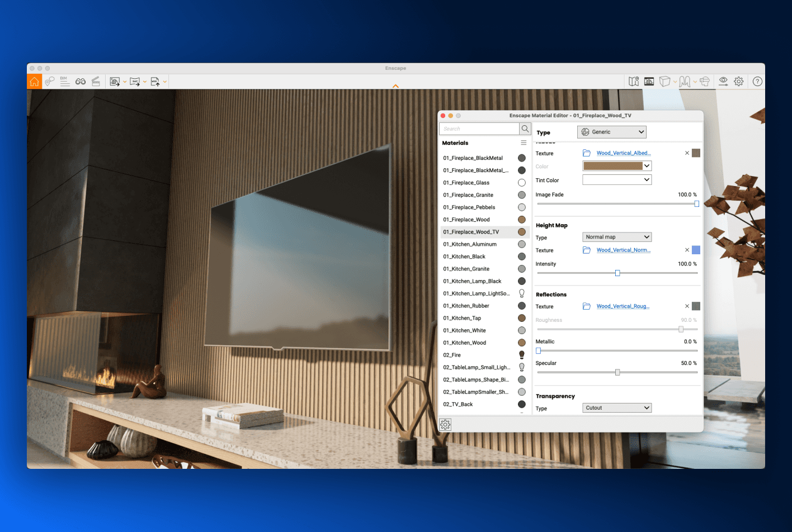Screen dimensions: 792x532
Task: Select 01_Kitchen_Granite in the materials list
Action: [x=466, y=269]
